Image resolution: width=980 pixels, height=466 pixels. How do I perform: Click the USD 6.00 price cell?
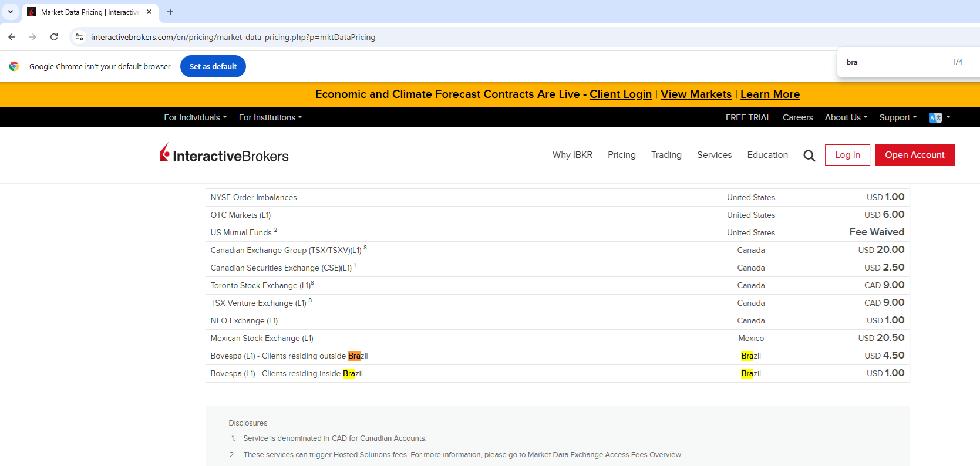pyautogui.click(x=884, y=215)
